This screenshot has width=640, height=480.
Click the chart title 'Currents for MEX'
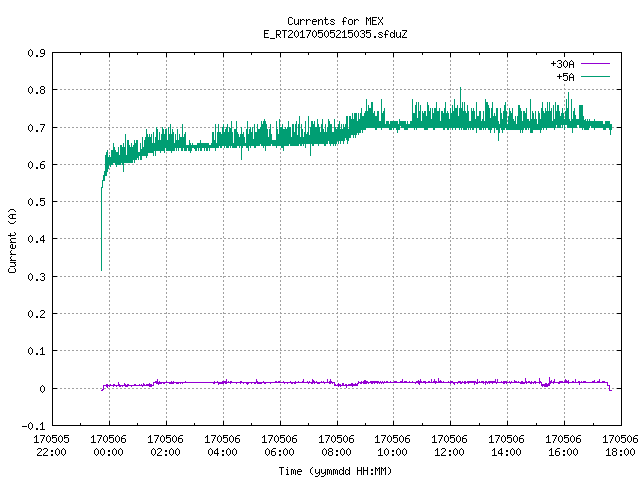(x=335, y=21)
